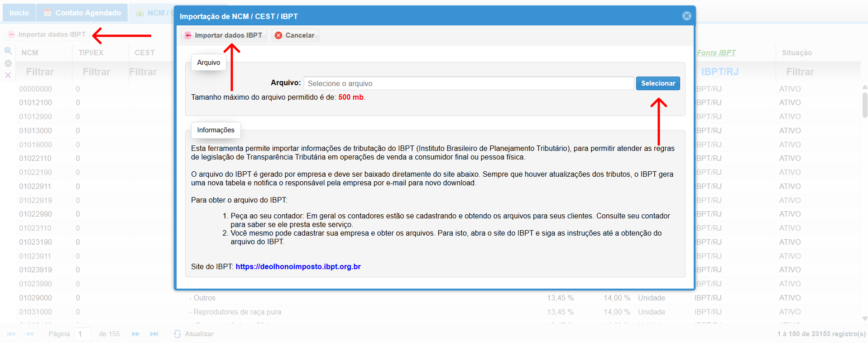Sort by the Fonte IBPT column header
Viewport: 868px width, 343px height.
(x=716, y=53)
